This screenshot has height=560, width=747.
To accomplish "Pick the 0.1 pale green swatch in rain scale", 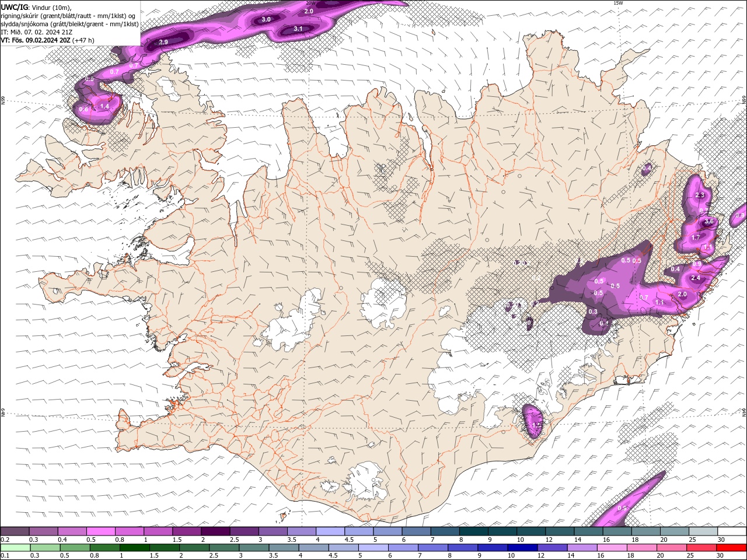I will [15, 548].
